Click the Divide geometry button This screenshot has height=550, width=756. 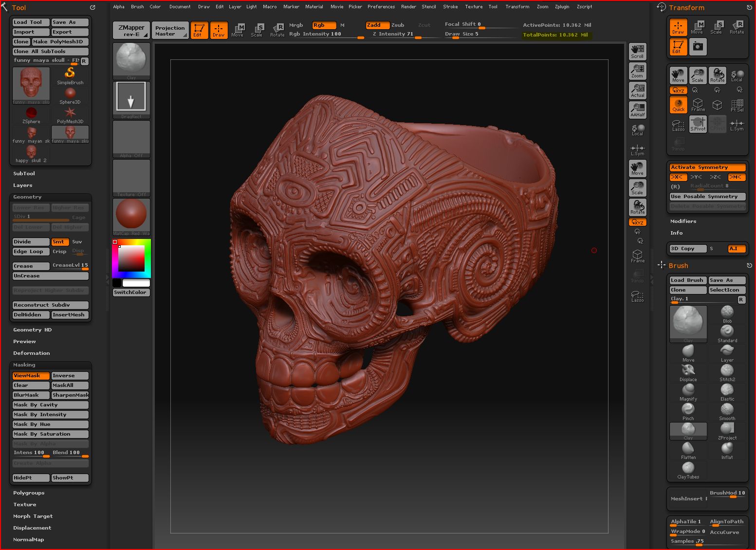point(31,241)
